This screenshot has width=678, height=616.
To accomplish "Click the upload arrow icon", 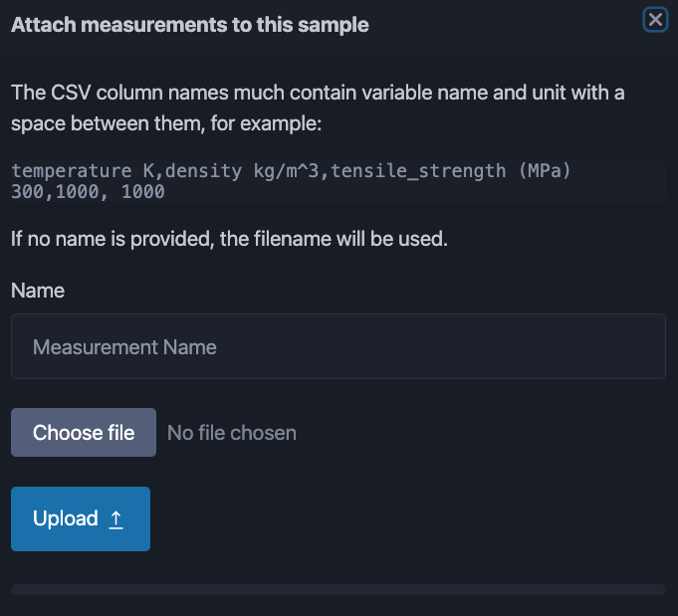I will click(x=115, y=518).
